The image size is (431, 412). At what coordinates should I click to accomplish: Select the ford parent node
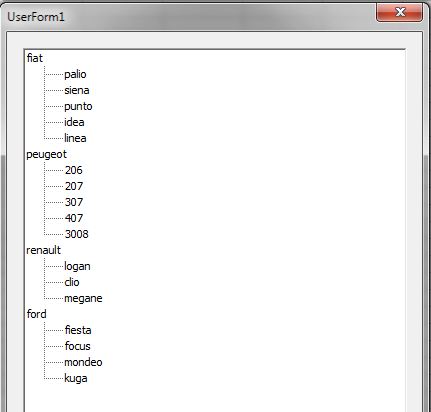(x=37, y=314)
